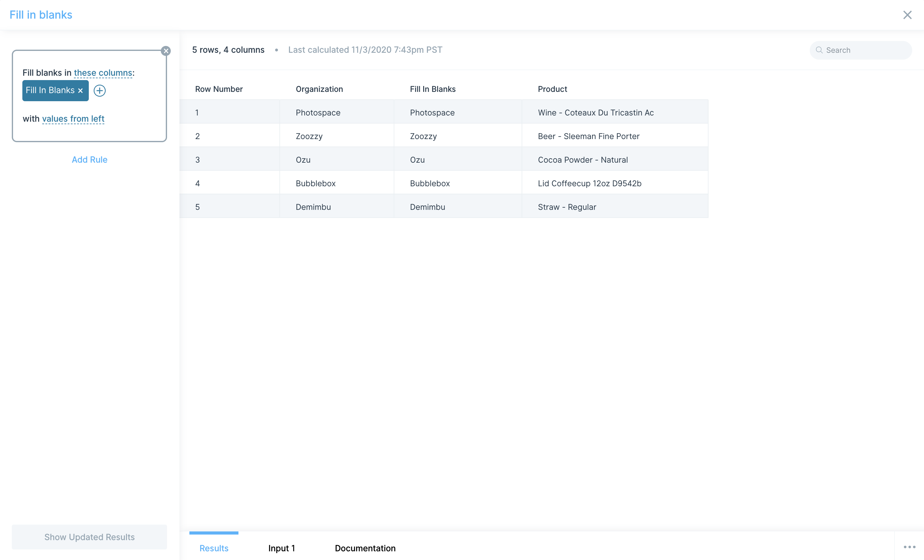Viewport: 924px width, 560px height.
Task: Click the Fill In Blanks column header
Action: click(x=433, y=89)
